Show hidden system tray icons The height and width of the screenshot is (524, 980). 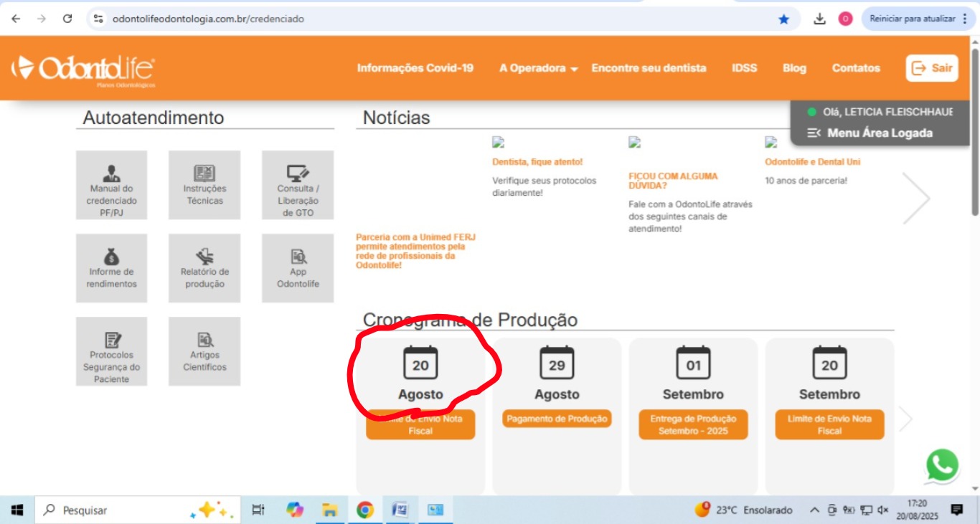[814, 510]
